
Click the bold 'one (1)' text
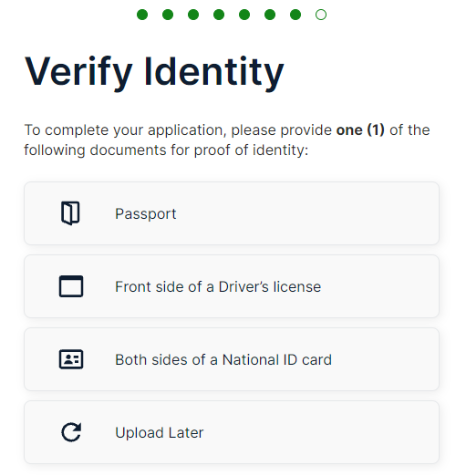coord(360,130)
